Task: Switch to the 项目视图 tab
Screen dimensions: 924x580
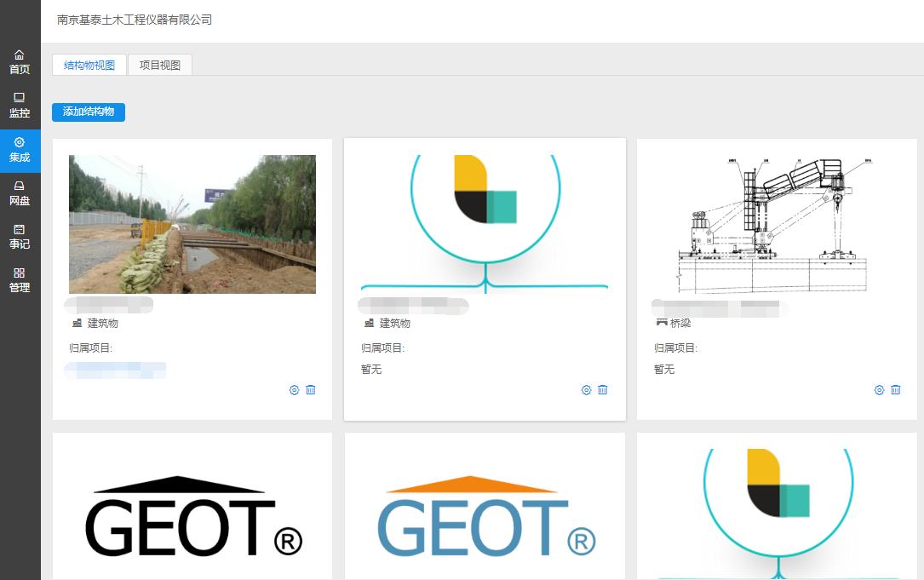Action: [160, 65]
